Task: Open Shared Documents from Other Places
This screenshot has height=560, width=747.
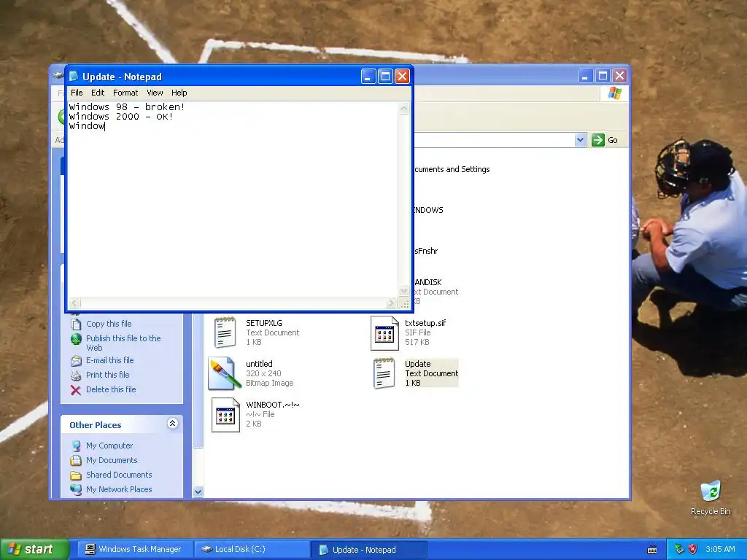Action: tap(119, 475)
